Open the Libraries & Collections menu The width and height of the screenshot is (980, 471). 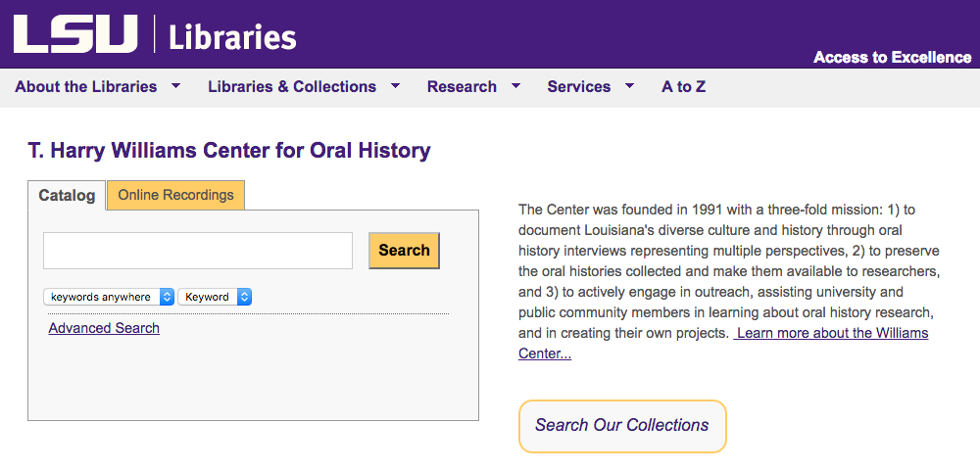tap(292, 87)
